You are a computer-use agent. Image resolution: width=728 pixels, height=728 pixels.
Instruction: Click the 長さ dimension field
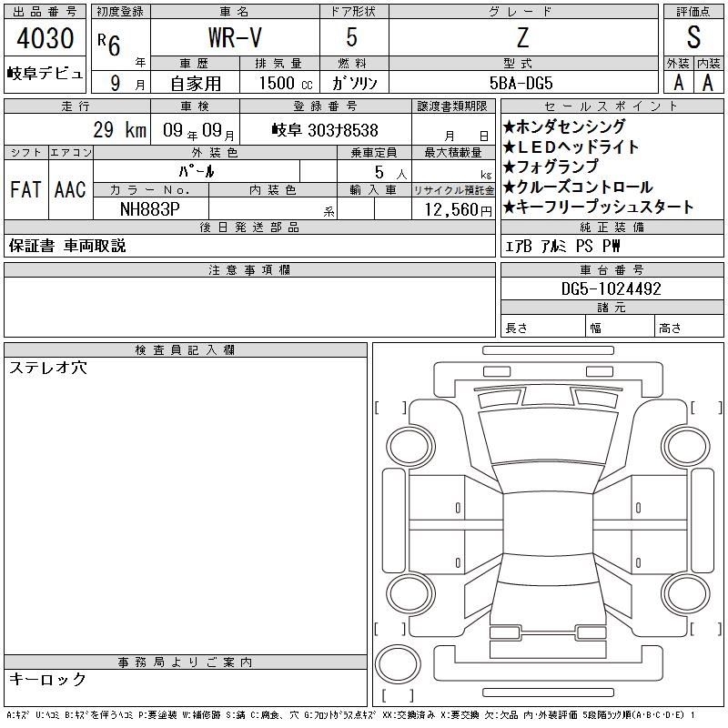[542, 328]
